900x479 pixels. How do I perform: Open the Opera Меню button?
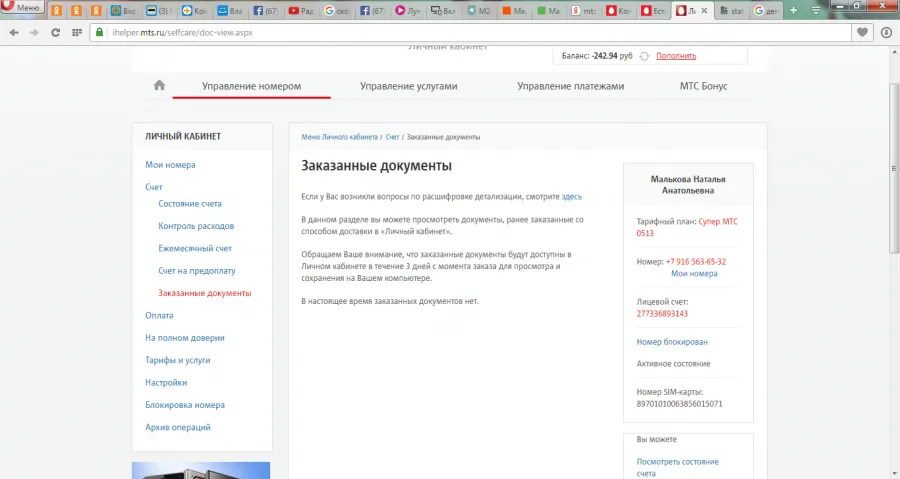[22, 7]
